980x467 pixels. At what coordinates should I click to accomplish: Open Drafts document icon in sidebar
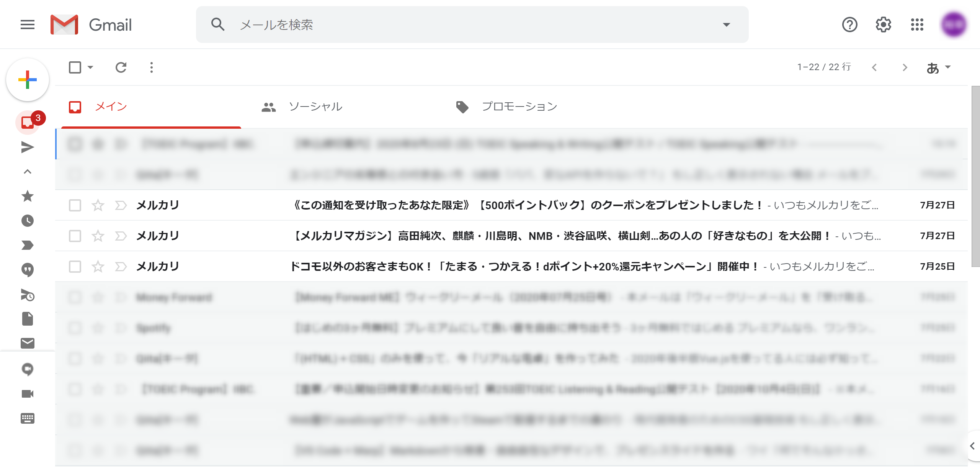pos(28,319)
